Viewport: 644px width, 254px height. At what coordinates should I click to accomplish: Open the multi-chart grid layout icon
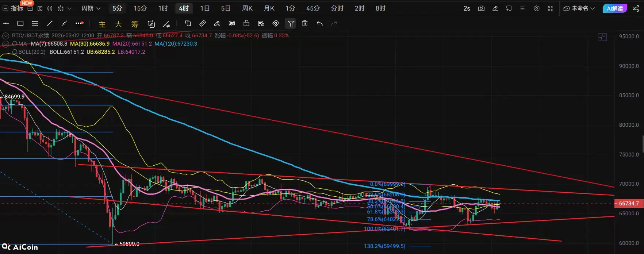(x=40, y=8)
